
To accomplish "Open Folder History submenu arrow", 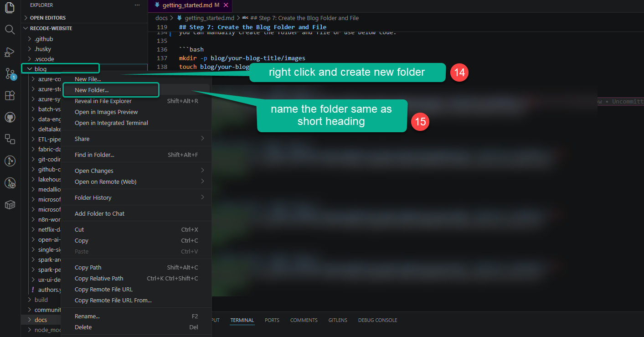I will pos(202,197).
